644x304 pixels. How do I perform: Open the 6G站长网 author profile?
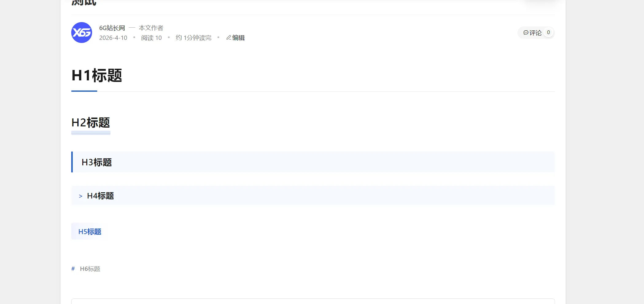pyautogui.click(x=112, y=27)
